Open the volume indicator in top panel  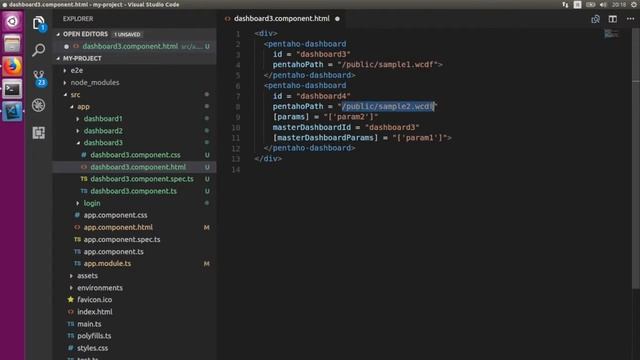tap(603, 4)
